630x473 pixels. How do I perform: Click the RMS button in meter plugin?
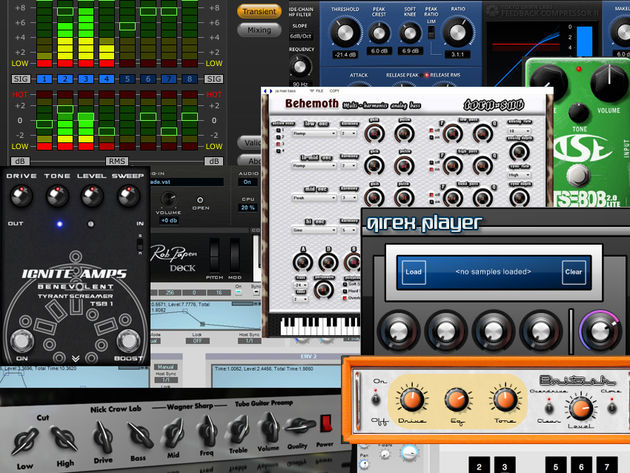pos(117,161)
